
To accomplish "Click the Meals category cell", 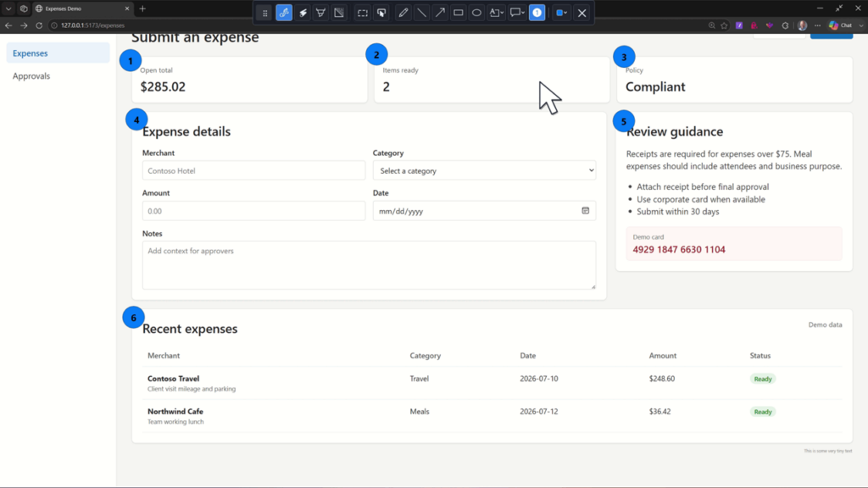I will point(420,411).
